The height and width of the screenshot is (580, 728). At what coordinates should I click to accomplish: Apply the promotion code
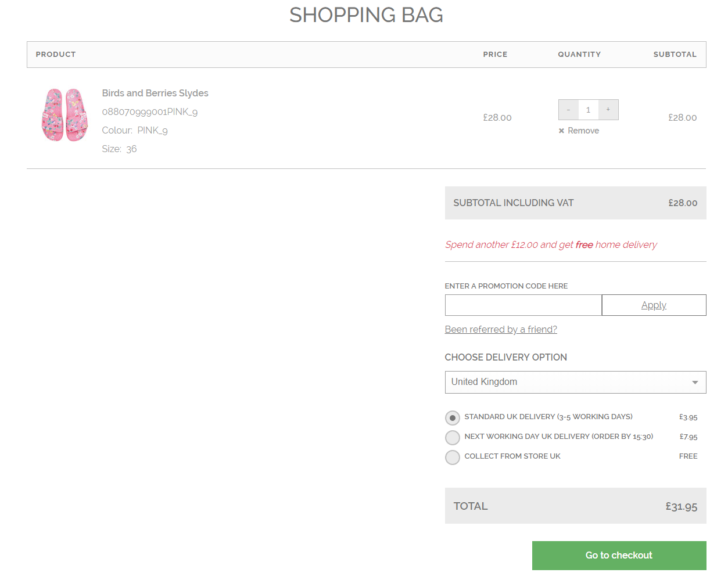pyautogui.click(x=654, y=305)
